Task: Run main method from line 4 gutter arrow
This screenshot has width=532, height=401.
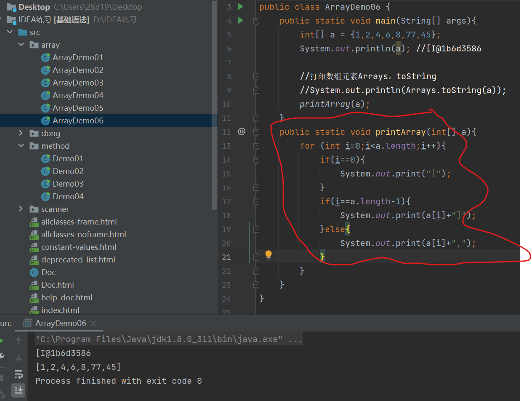Action: pos(241,21)
